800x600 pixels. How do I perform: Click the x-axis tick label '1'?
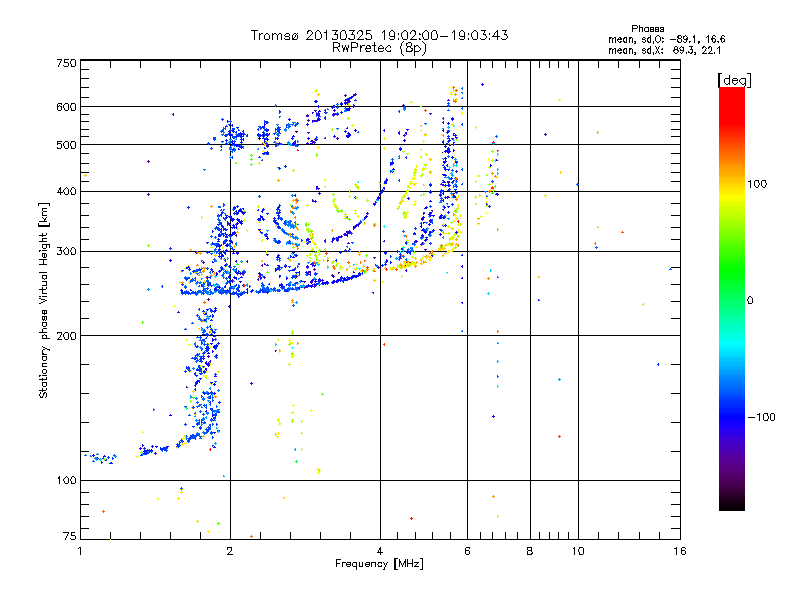coord(80,551)
